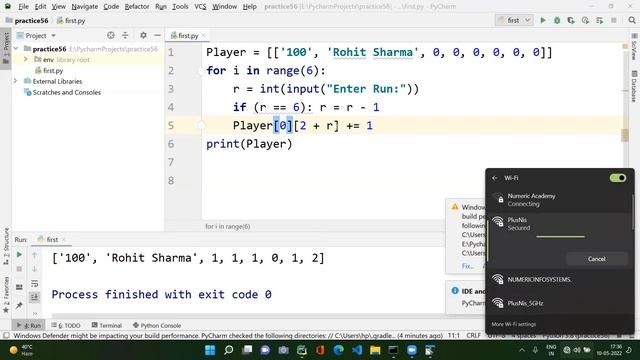The image size is (640, 360).
Task: Open File Explorer from the taskbar
Action: point(375,350)
